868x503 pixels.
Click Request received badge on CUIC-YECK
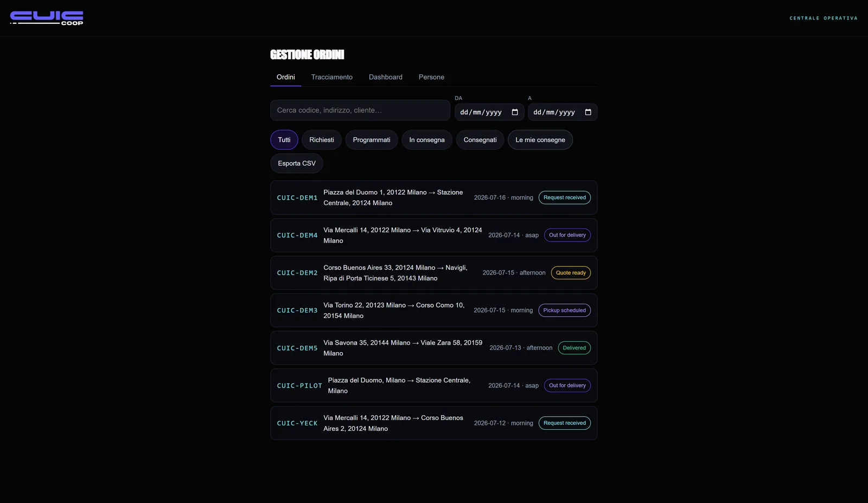click(565, 423)
